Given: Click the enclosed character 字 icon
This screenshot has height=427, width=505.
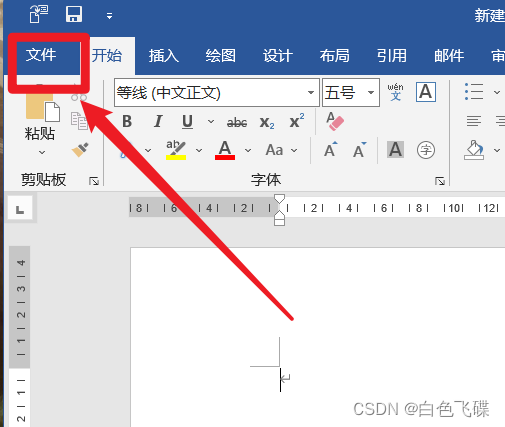Looking at the screenshot, I should (x=426, y=150).
